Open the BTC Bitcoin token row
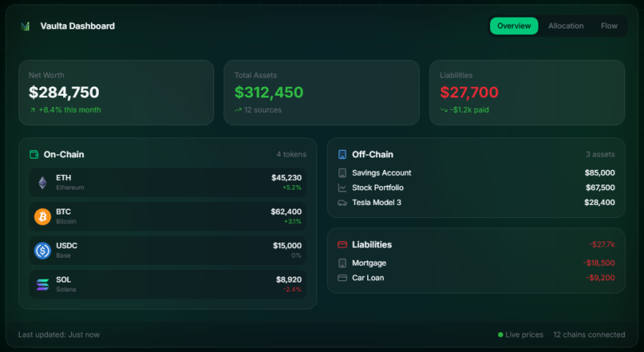The image size is (644, 352). pyautogui.click(x=168, y=217)
